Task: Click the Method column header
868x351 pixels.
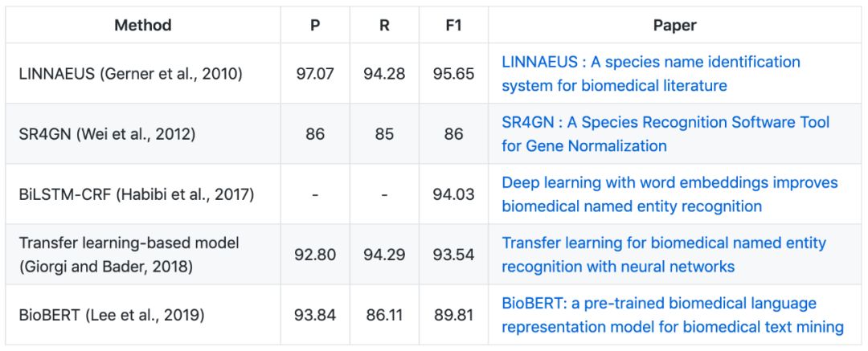Action: [143, 25]
